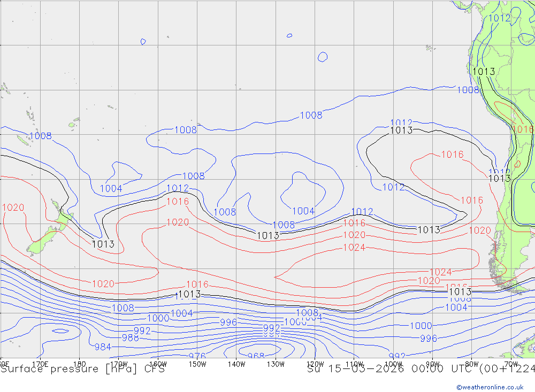This screenshot has width=535, height=392.
Task: Click the 1004 label north of New Zealand
Action: (x=111, y=188)
